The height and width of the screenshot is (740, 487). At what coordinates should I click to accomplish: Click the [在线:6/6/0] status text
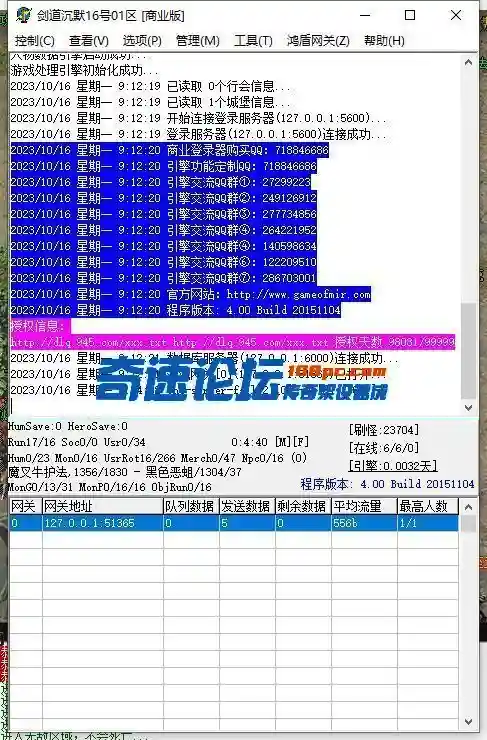click(x=384, y=448)
